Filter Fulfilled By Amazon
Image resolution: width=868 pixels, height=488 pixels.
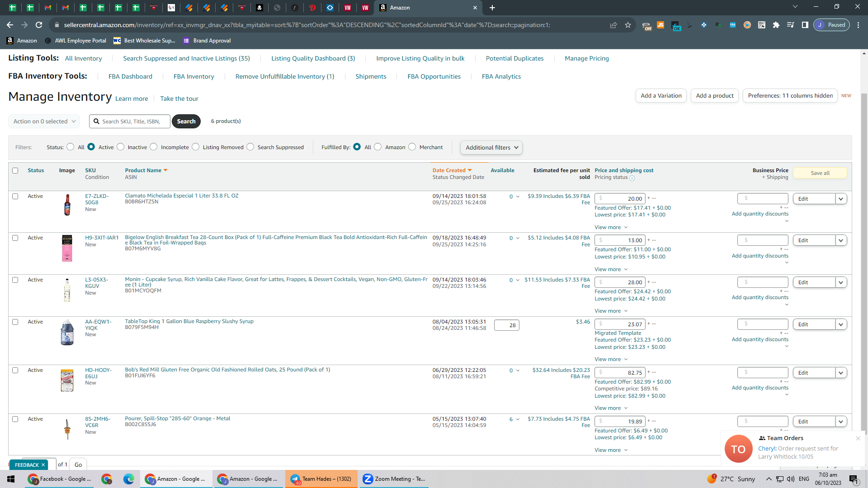coord(378,147)
